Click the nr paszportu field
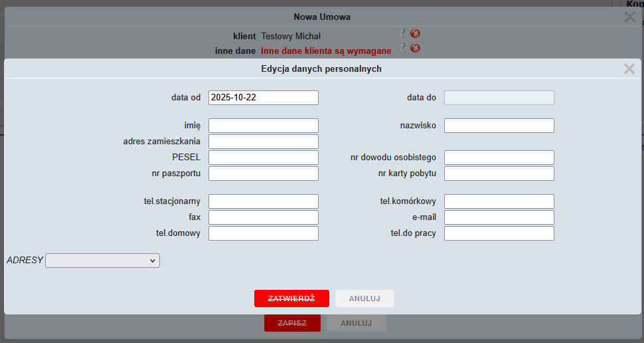This screenshot has height=343, width=644. [263, 173]
